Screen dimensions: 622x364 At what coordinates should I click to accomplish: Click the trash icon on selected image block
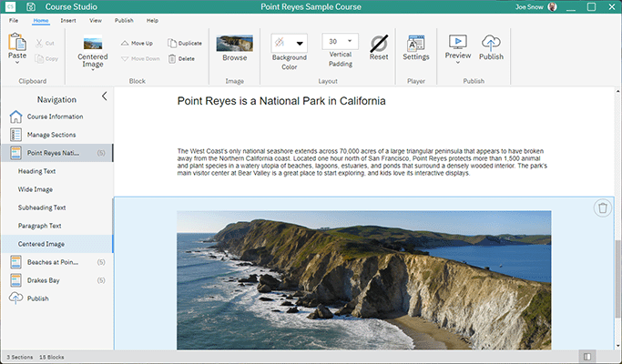(x=603, y=207)
